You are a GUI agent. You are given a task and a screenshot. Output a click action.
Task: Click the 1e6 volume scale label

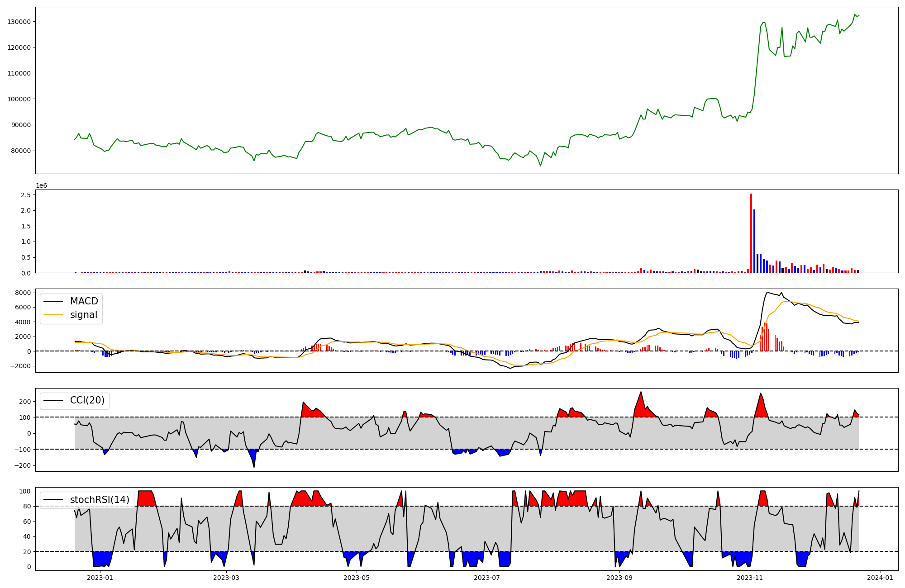tap(41, 185)
